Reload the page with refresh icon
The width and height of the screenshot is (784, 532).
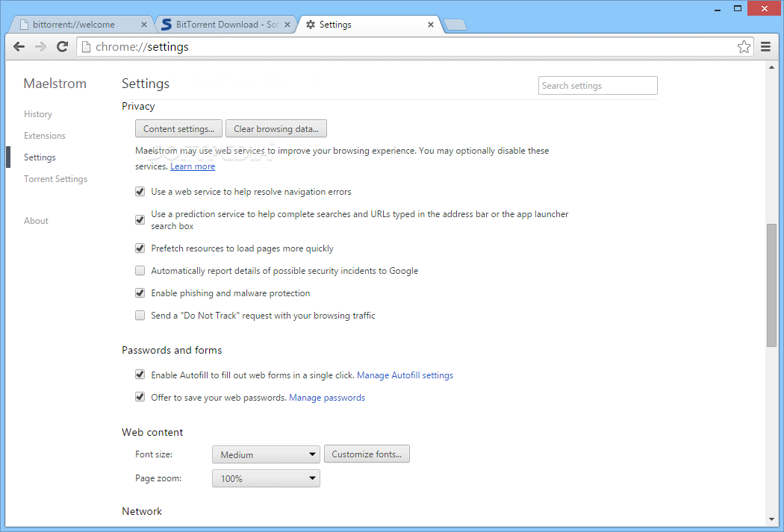click(62, 46)
